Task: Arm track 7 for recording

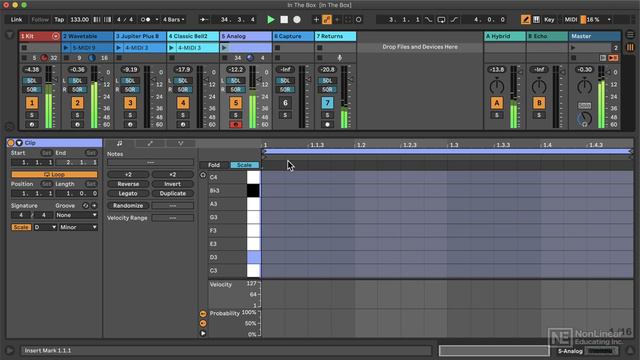Action: 327,124
